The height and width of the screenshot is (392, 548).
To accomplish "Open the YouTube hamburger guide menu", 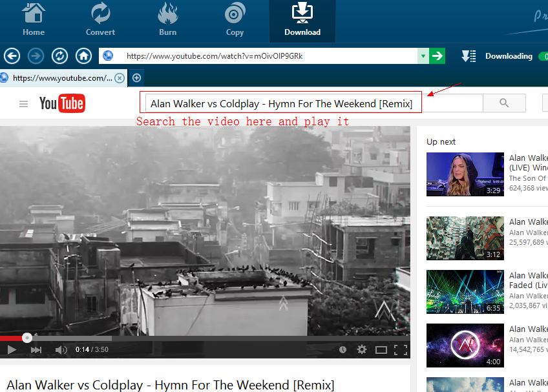I will [23, 104].
